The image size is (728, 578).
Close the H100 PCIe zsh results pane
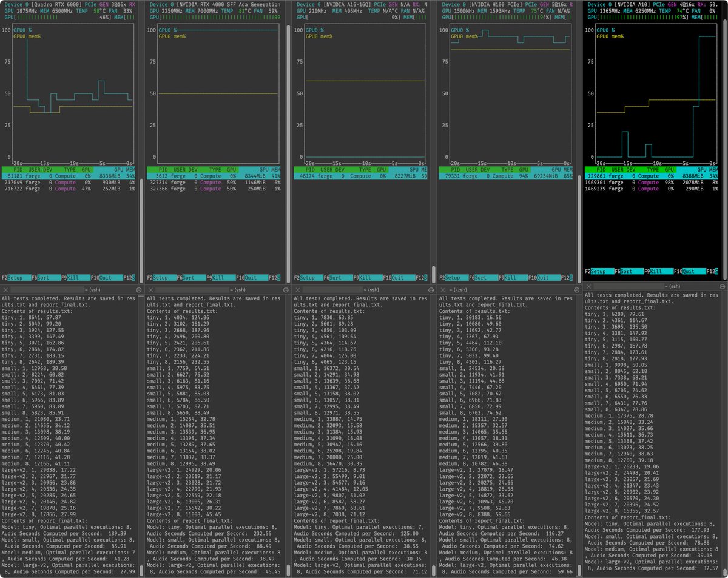coord(443,289)
